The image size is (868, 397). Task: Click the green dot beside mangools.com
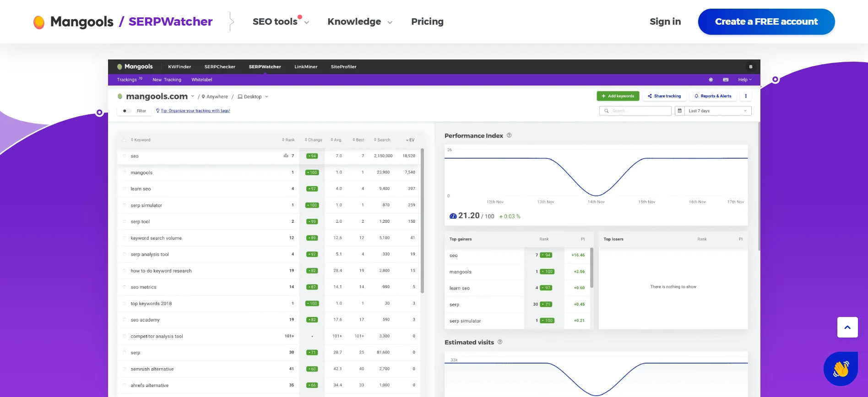(x=120, y=97)
